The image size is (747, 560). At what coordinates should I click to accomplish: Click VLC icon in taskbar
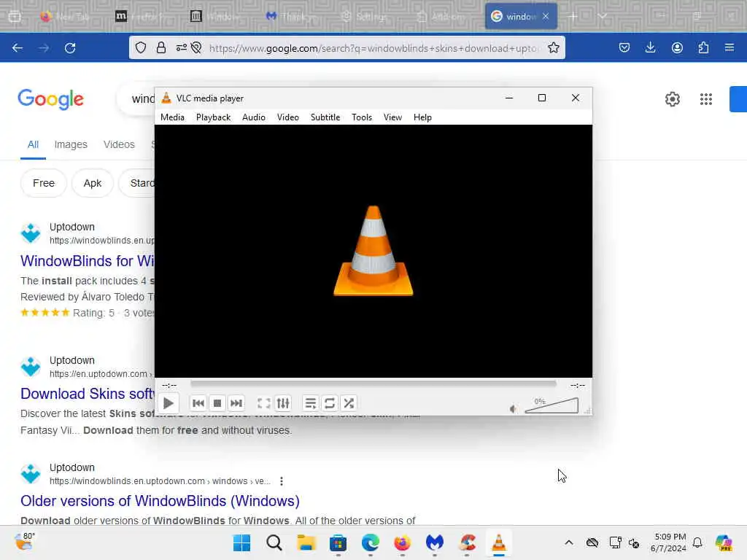coord(499,542)
